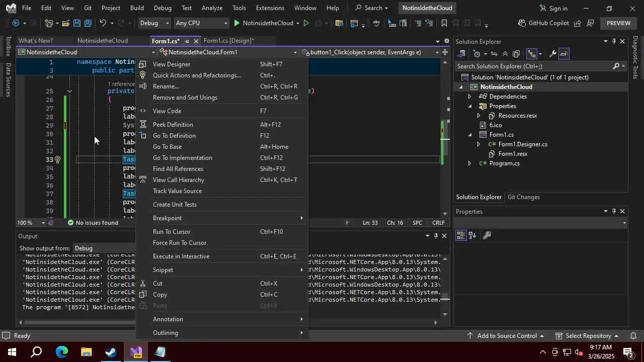Choose Find All References in context menu
Viewport: 644px width, 362px height.
(178, 169)
